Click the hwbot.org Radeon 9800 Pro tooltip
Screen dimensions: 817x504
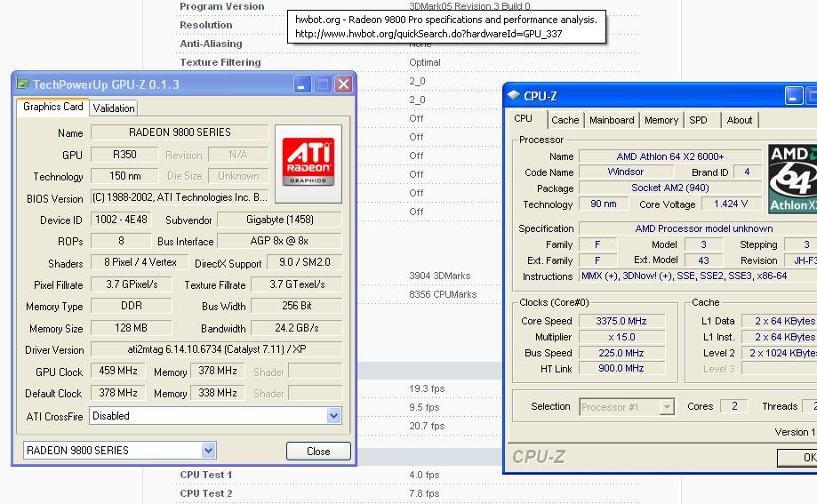point(446,27)
